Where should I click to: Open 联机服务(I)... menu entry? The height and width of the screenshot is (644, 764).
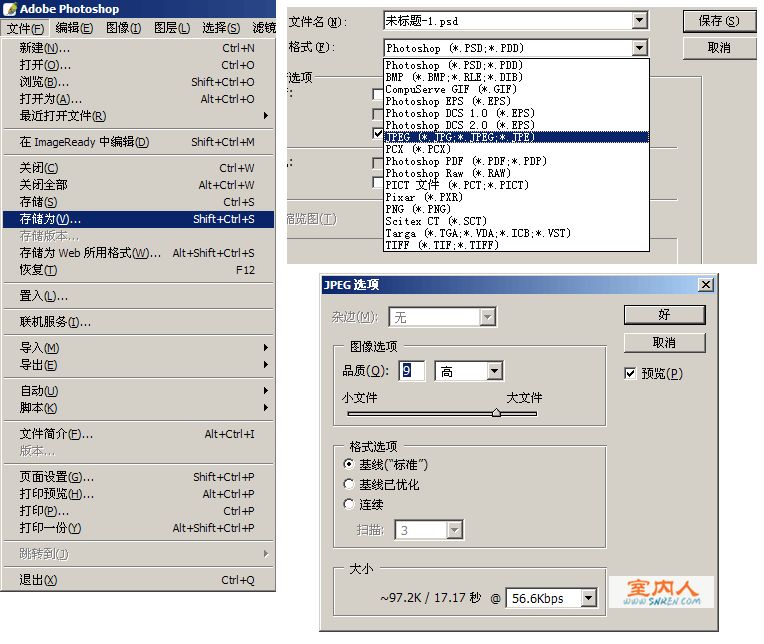point(138,322)
